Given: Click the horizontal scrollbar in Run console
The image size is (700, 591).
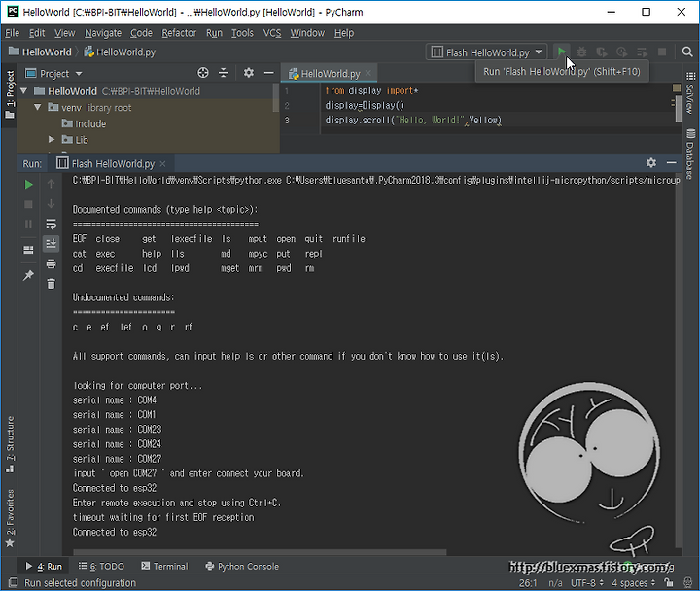Looking at the screenshot, I should pyautogui.click(x=260, y=552).
